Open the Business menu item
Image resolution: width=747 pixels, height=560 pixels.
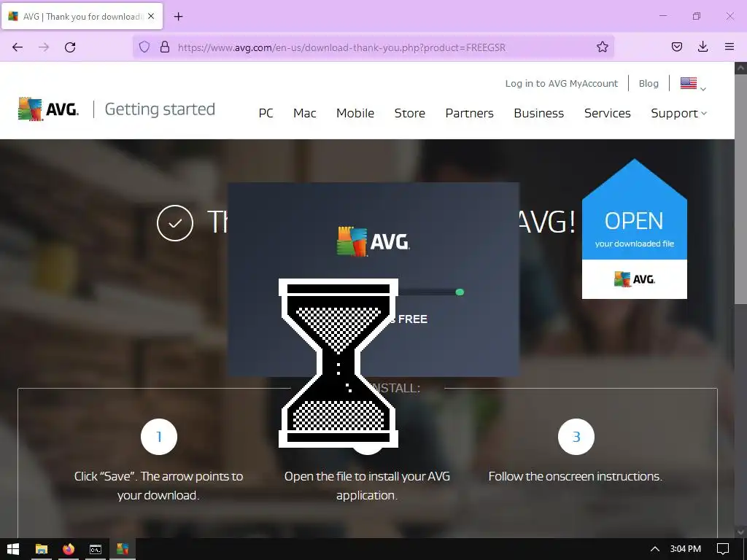pyautogui.click(x=539, y=113)
